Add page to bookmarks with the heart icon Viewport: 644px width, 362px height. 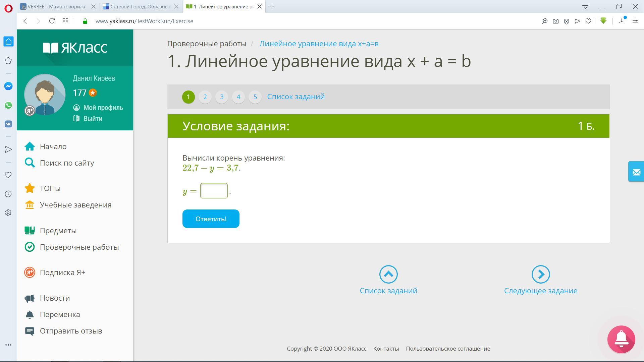(588, 21)
